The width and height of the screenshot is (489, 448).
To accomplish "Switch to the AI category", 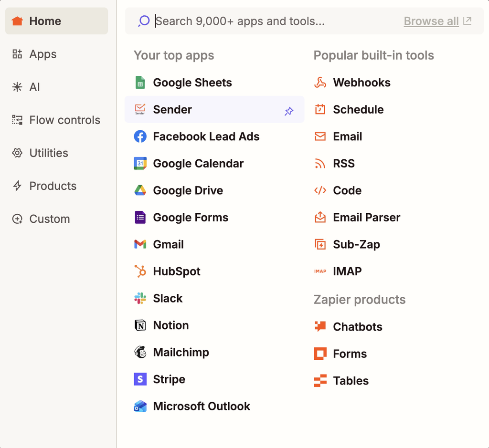I will pos(56,87).
